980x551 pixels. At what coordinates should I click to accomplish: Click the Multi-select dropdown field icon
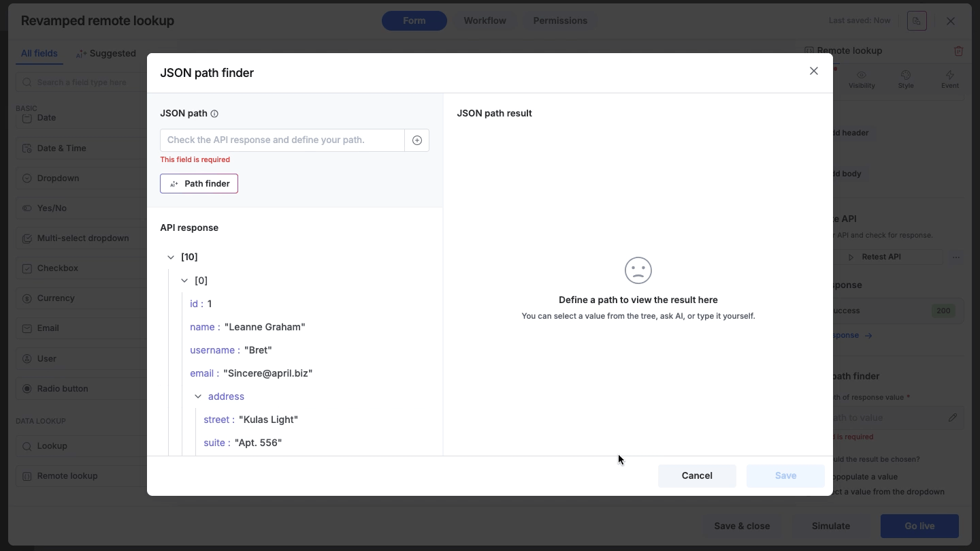click(x=27, y=238)
